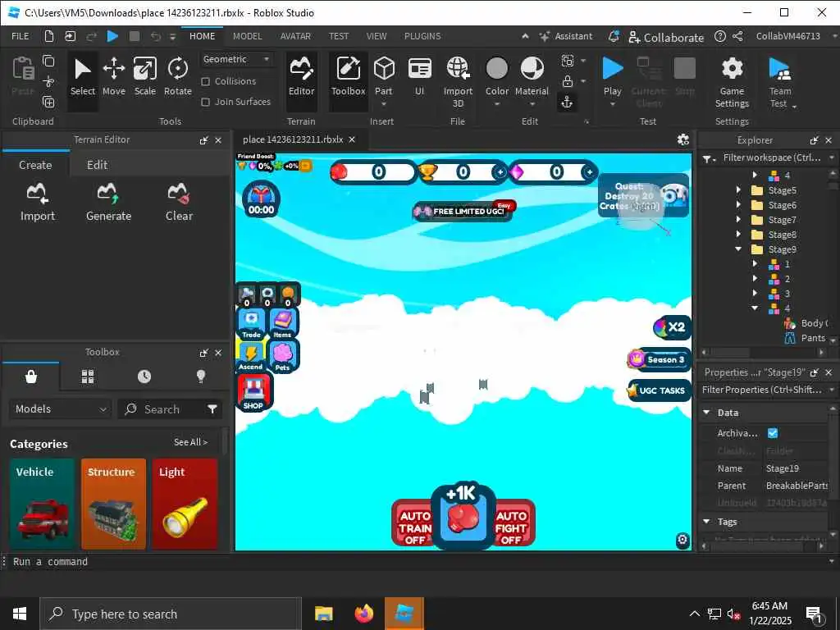Expand the Stage5 folder
The width and height of the screenshot is (840, 630).
739,190
